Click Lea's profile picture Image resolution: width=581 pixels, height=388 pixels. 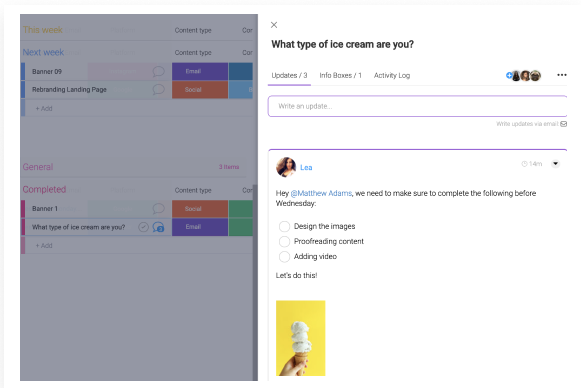[x=286, y=167]
